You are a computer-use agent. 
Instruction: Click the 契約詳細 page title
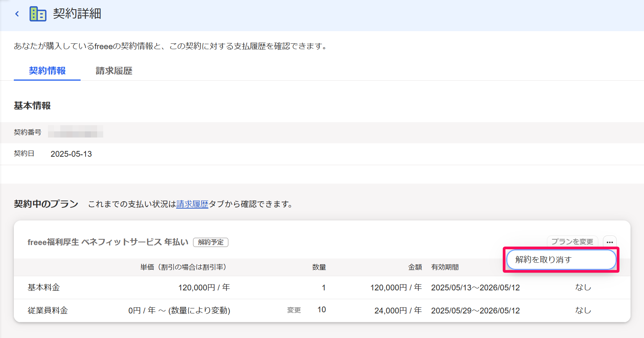77,14
